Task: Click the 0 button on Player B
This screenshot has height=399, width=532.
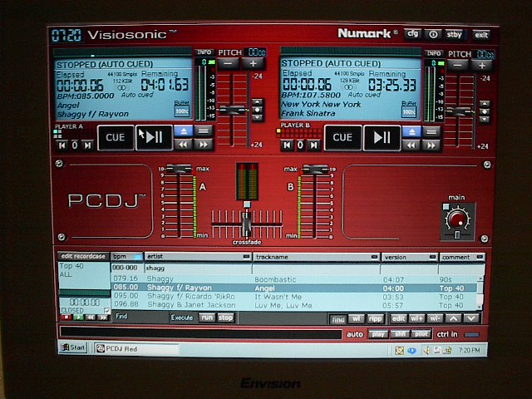Action: click(x=300, y=145)
